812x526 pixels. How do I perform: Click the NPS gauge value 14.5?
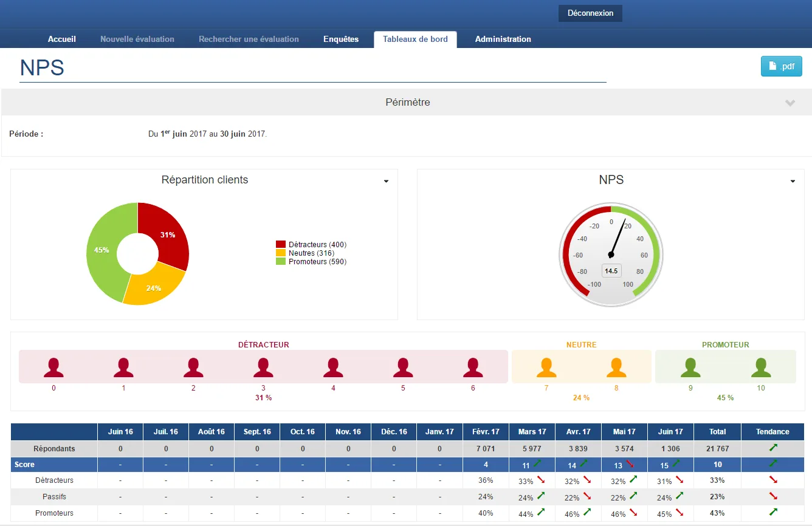(611, 271)
